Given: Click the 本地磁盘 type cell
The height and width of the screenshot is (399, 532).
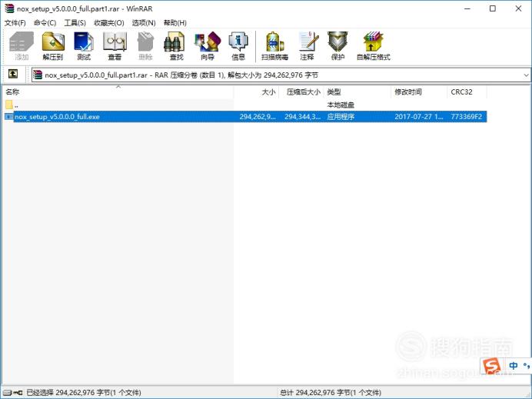Looking at the screenshot, I should 341,105.
